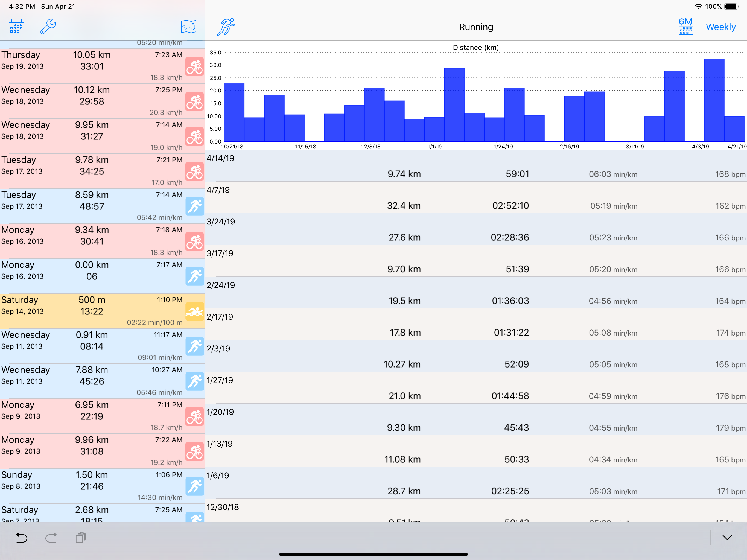Open the calendar view icon
Screen dimensions: 747x560
coord(16,27)
